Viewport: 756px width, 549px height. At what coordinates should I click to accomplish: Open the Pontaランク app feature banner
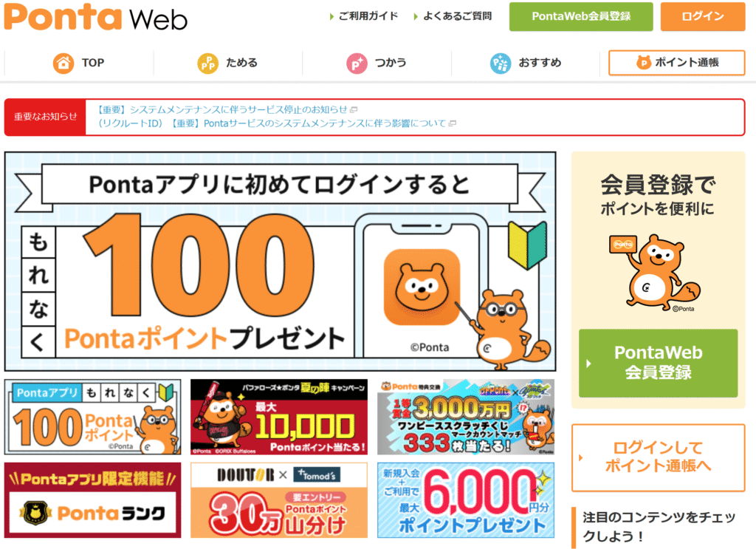(92, 500)
